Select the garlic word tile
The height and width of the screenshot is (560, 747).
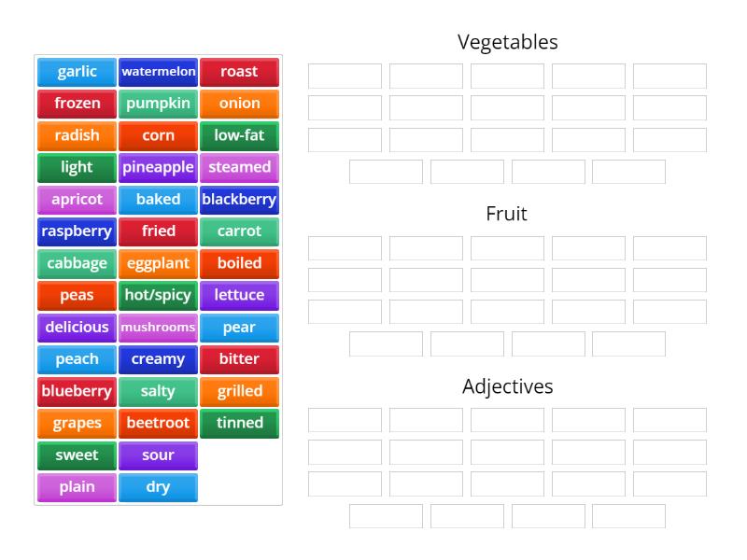pyautogui.click(x=76, y=72)
